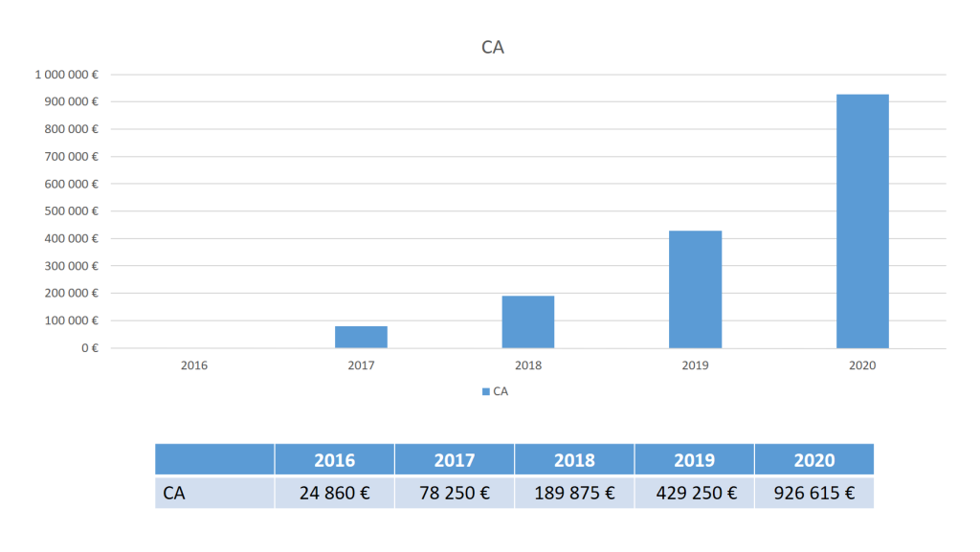Select the 78 250 € table cell
The height and width of the screenshot is (552, 980).
coord(455,493)
